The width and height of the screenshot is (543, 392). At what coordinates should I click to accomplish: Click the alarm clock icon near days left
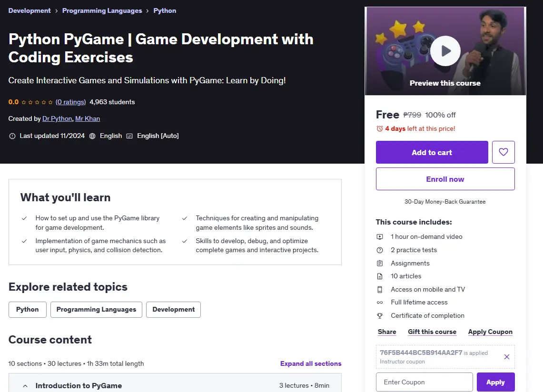(380, 129)
